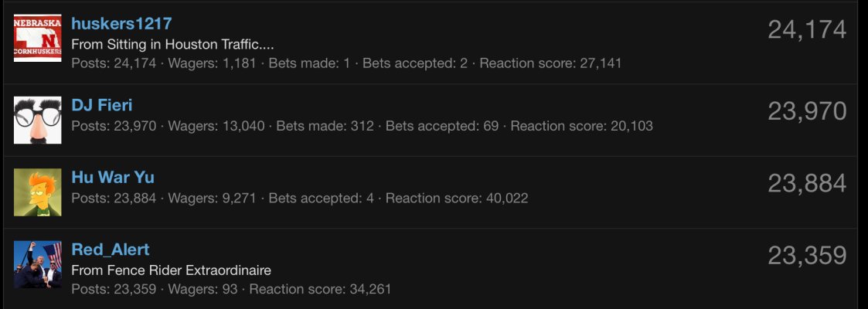Select Hu War Yu's Reaction score 40,022
The width and height of the screenshot is (868, 309).
pyautogui.click(x=457, y=198)
